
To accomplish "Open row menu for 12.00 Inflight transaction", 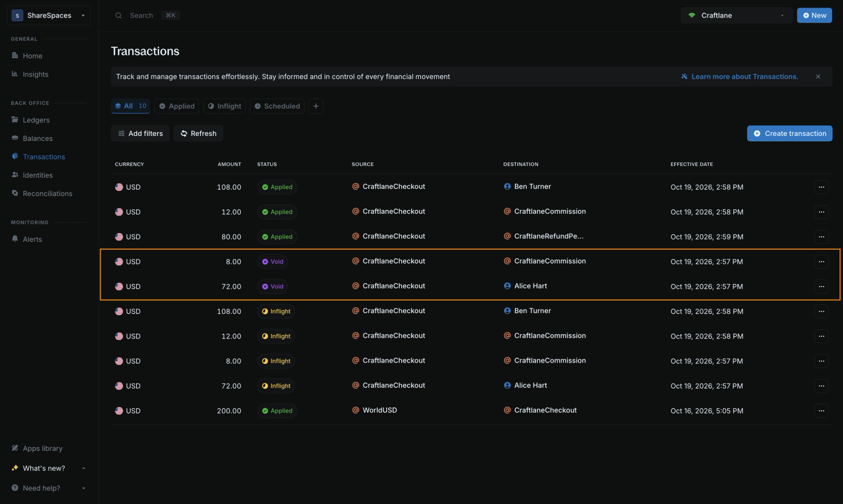I will (821, 336).
